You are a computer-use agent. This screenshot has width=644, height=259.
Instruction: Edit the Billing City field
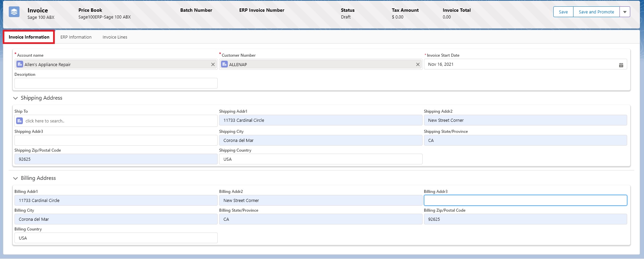coord(116,219)
